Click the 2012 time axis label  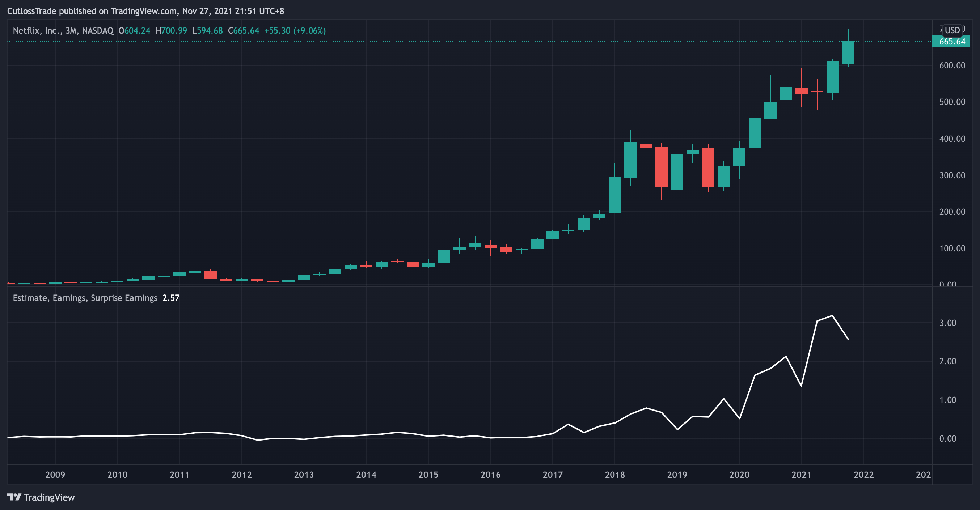242,475
